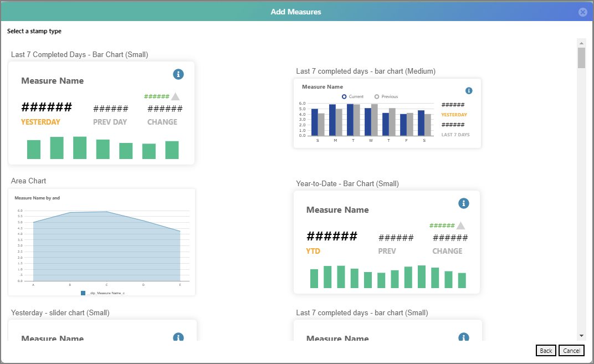
Task: Select Last 7 Completed Days Bar Chart (Small) title
Action: pos(79,54)
